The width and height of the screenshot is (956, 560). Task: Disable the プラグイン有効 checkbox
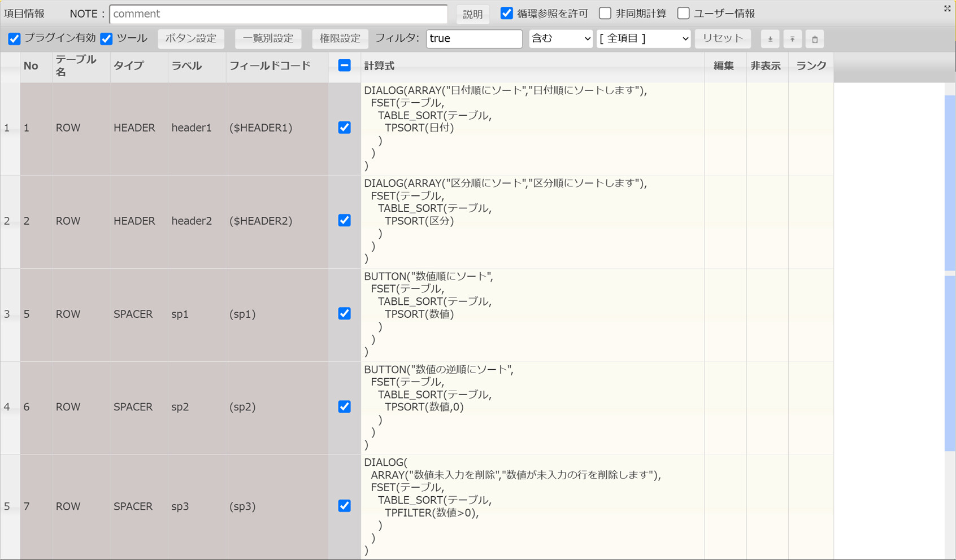point(14,38)
